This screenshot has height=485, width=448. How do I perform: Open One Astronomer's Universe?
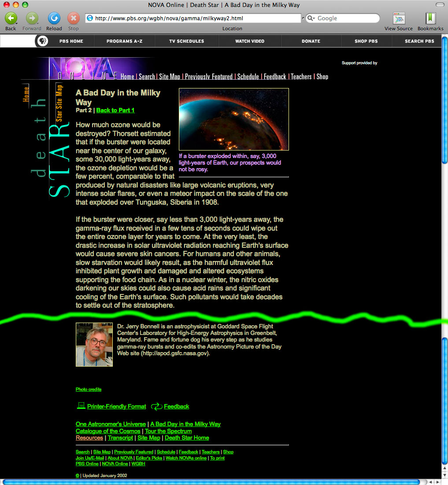point(111,424)
